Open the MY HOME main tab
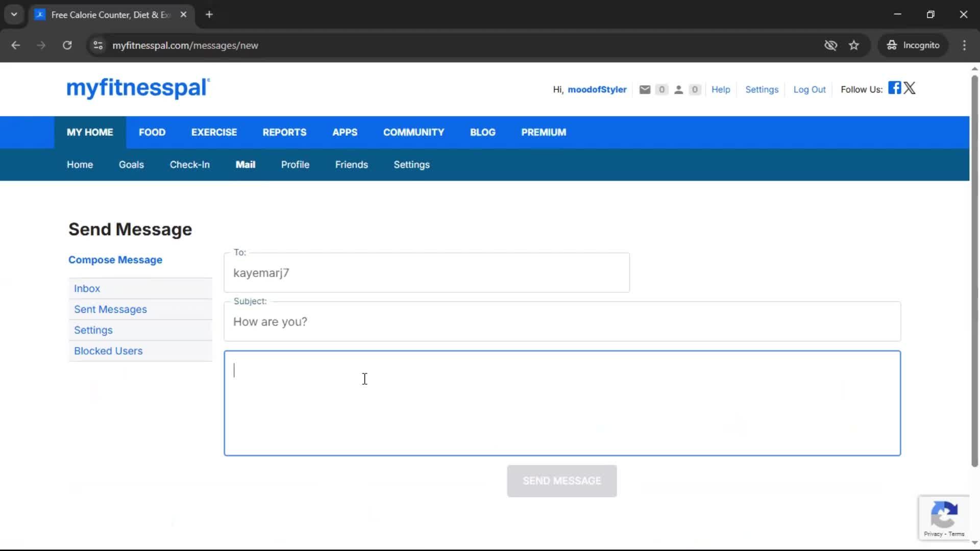Screen dimensions: 980x551 (x=90, y=132)
